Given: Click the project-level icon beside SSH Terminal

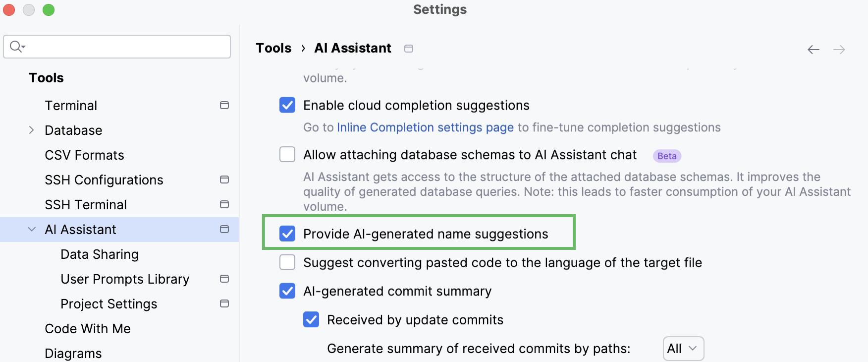Looking at the screenshot, I should click(x=224, y=204).
